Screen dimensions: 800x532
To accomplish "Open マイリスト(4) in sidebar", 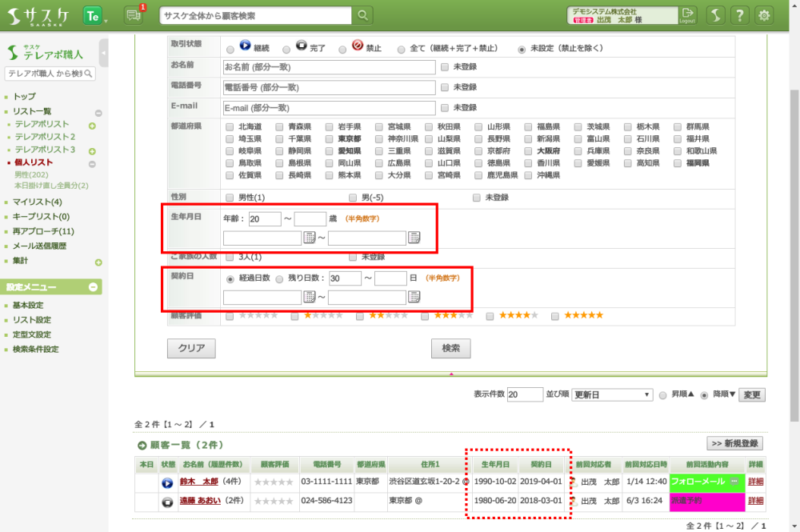I will click(x=37, y=202).
